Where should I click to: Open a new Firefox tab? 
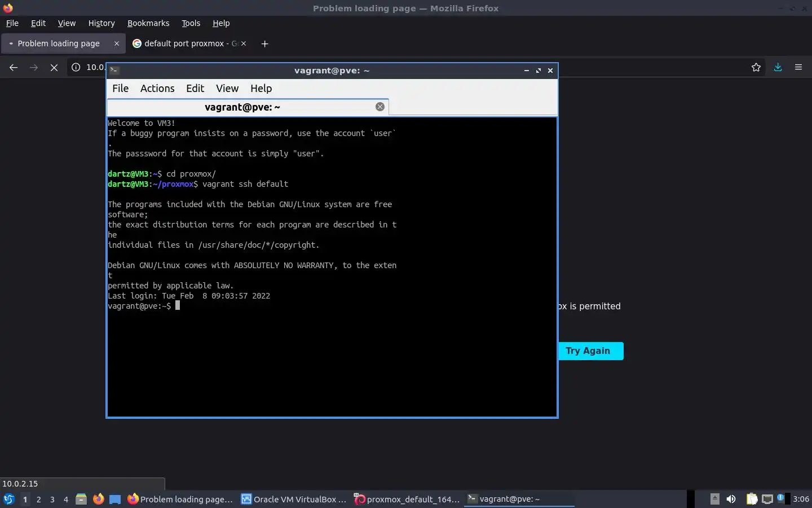click(264, 43)
